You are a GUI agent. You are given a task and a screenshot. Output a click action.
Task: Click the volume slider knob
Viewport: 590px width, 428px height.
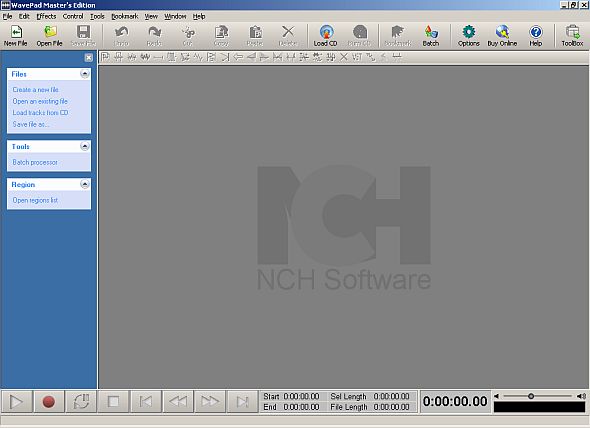coord(531,396)
